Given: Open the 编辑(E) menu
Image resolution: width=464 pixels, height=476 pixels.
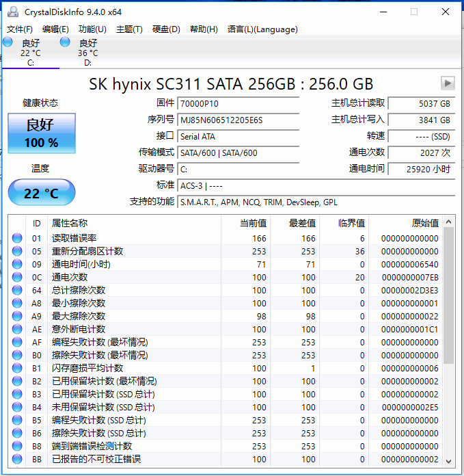Looking at the screenshot, I should click(x=55, y=29).
